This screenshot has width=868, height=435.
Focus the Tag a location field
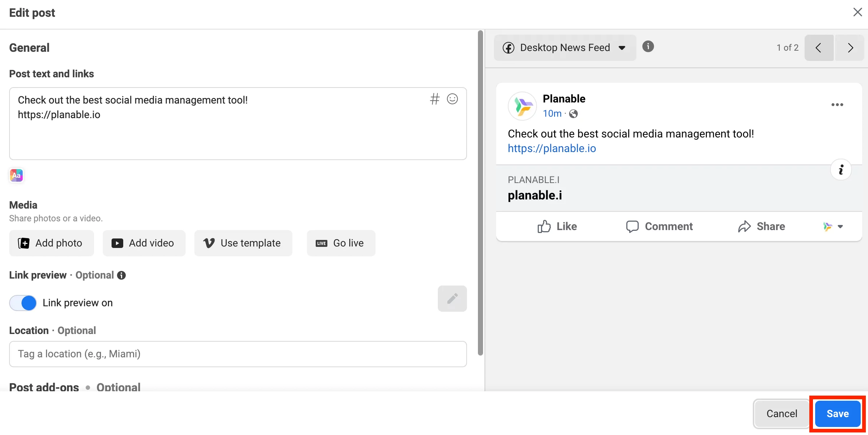click(x=238, y=354)
